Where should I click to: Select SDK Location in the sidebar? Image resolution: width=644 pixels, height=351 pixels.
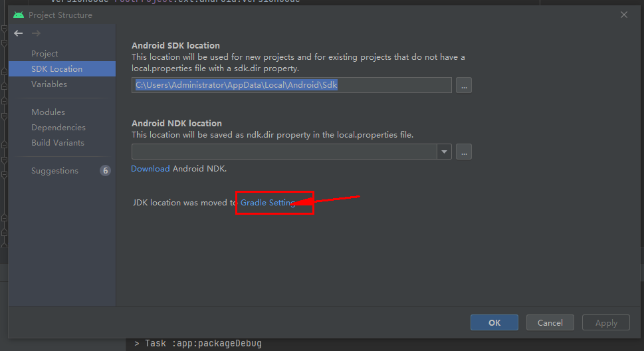coord(62,68)
